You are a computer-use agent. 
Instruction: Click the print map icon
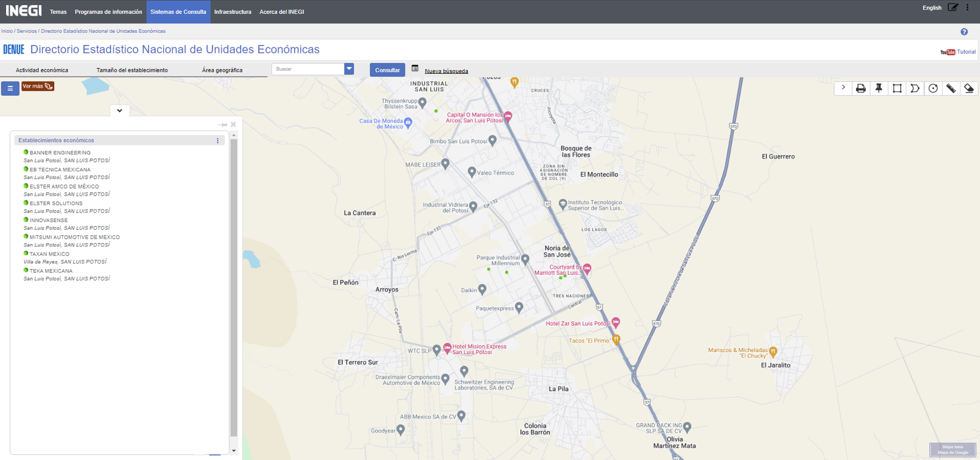click(861, 89)
